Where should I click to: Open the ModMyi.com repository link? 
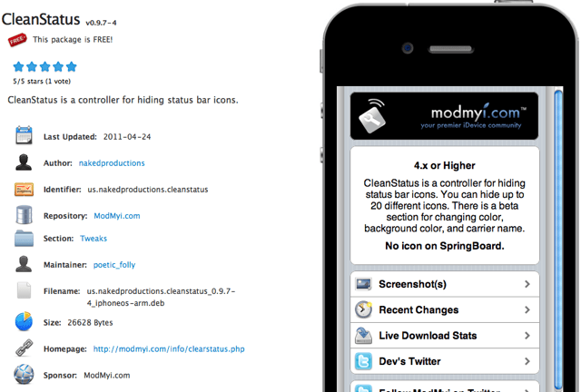pos(117,216)
